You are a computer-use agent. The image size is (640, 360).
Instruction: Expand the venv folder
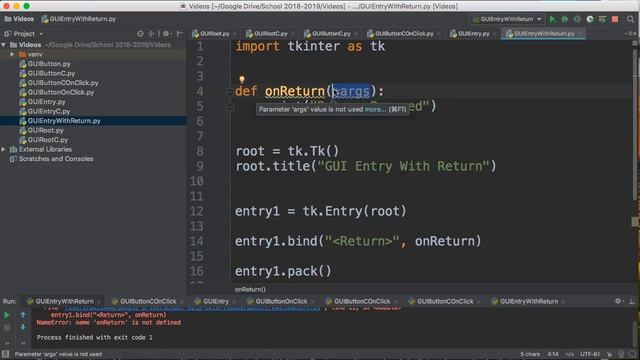pyautogui.click(x=12, y=54)
